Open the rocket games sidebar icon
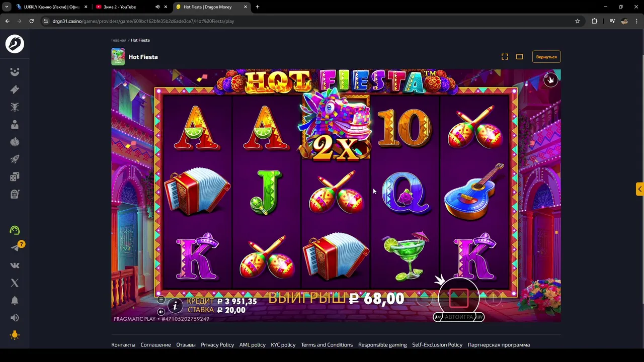 pos(15,159)
